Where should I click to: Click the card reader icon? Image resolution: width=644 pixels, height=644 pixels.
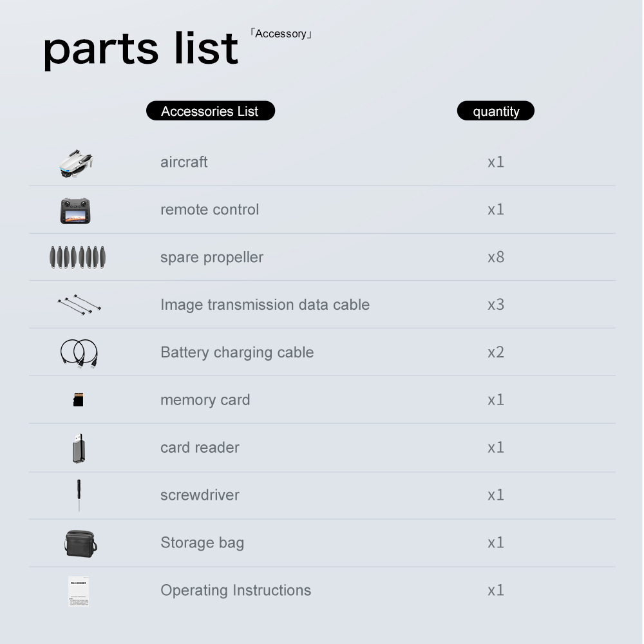[79, 448]
